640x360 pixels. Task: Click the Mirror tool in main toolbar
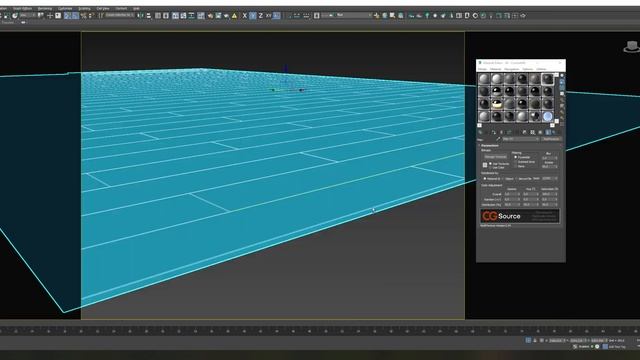coord(140,16)
